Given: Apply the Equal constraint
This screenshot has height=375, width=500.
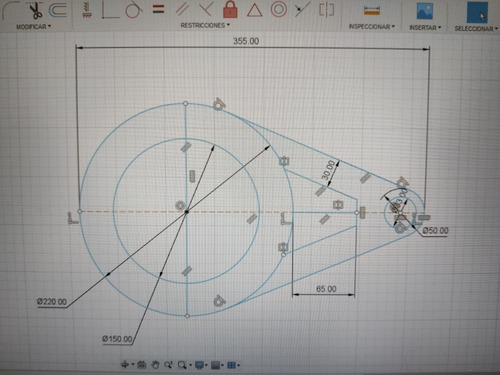Looking at the screenshot, I should click(159, 9).
